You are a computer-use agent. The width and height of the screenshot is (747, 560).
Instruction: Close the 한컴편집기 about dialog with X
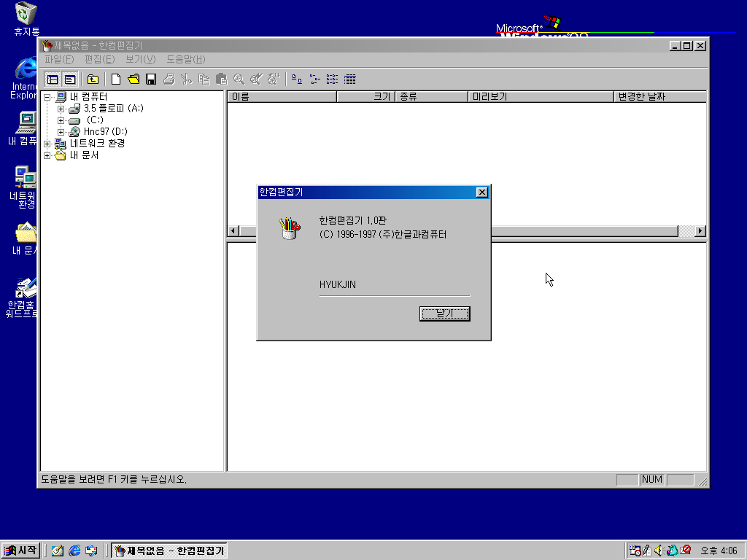coord(481,192)
